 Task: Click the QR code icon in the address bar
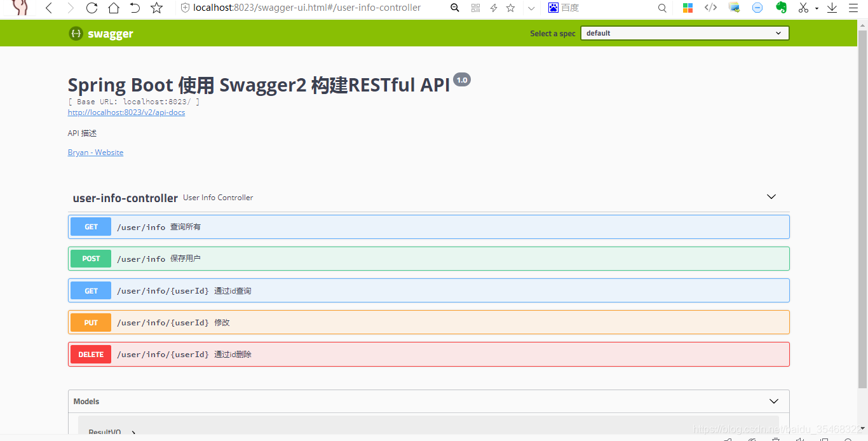[475, 8]
